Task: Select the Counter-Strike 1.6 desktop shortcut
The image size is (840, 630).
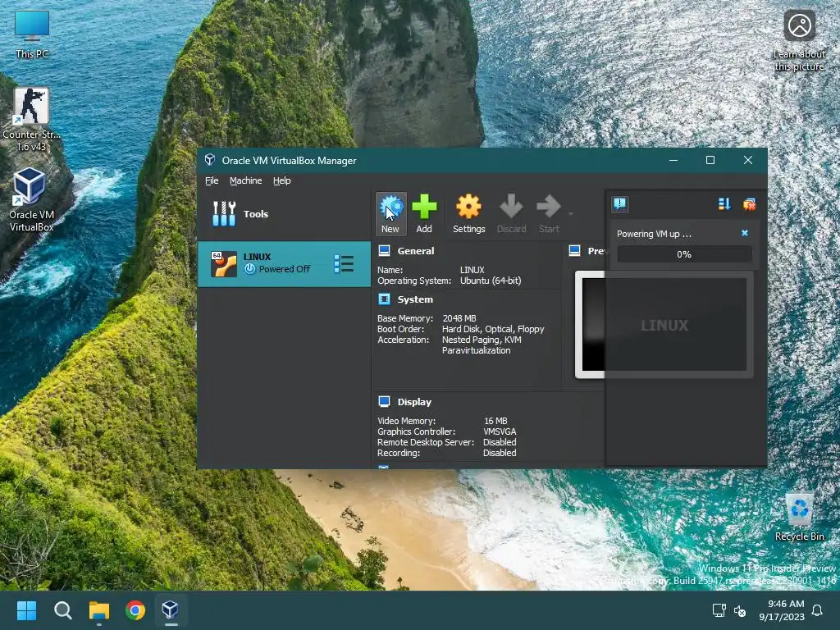Action: [31, 119]
